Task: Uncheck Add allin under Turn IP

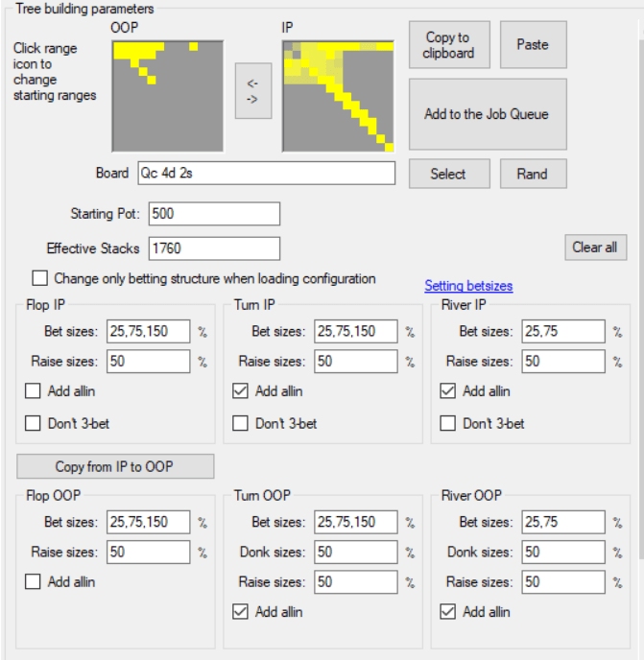Action: tap(240, 391)
